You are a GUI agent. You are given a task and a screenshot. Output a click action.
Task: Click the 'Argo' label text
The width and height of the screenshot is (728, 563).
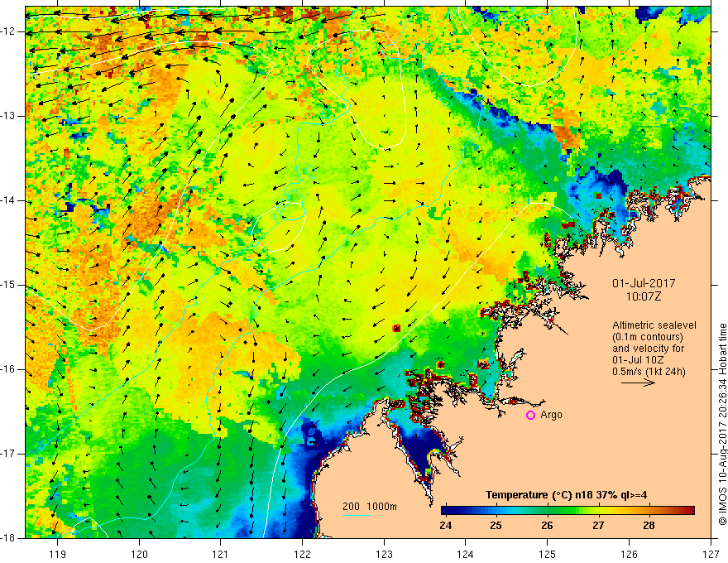pos(551,415)
